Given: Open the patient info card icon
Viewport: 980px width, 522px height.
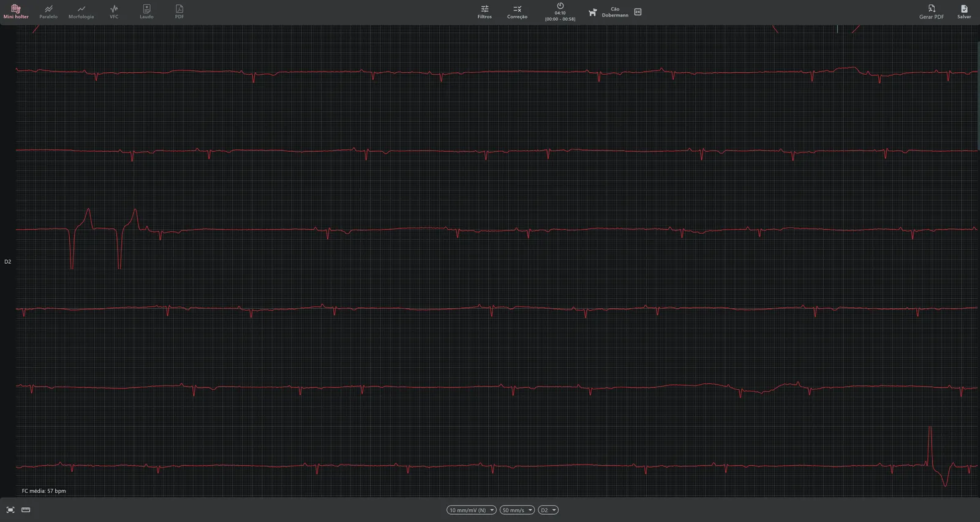Looking at the screenshot, I should [638, 12].
